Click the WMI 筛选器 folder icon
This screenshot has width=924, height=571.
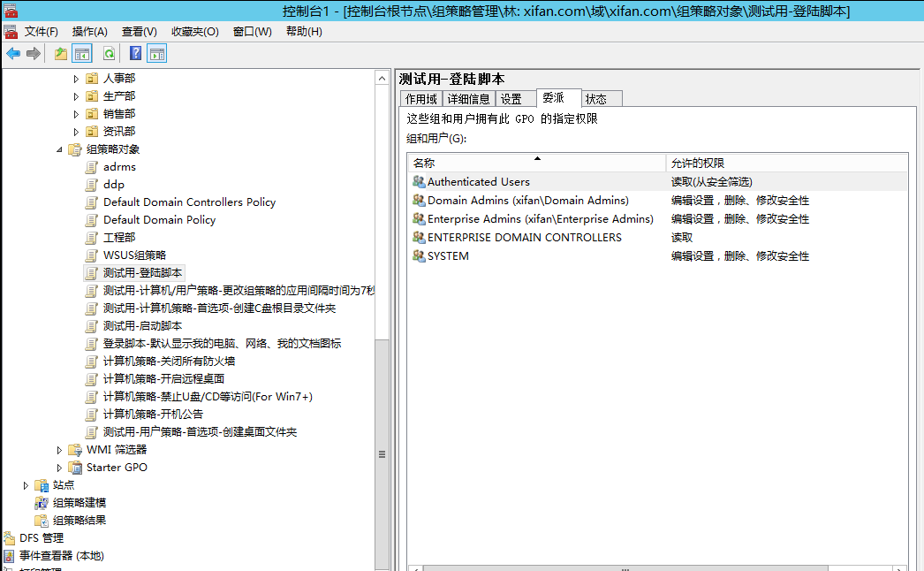click(75, 450)
